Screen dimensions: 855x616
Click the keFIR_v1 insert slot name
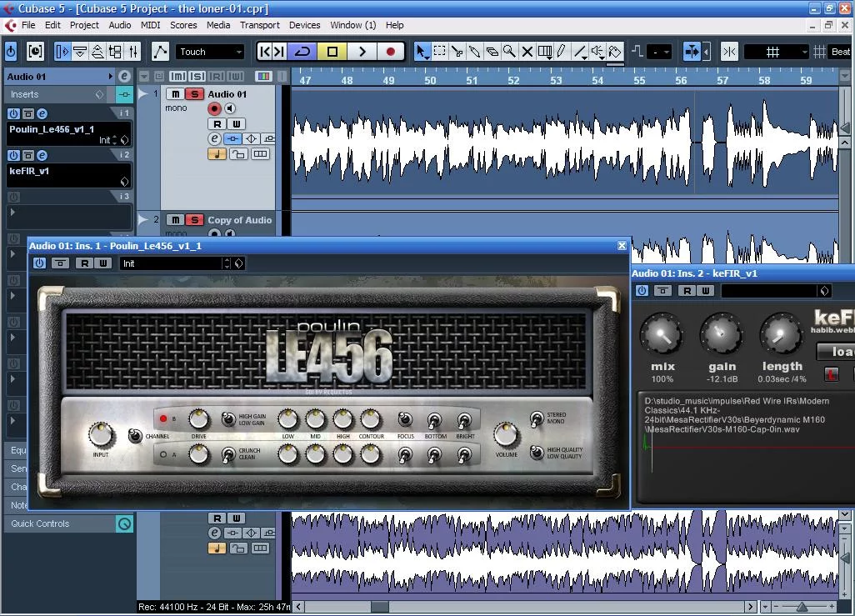58,171
